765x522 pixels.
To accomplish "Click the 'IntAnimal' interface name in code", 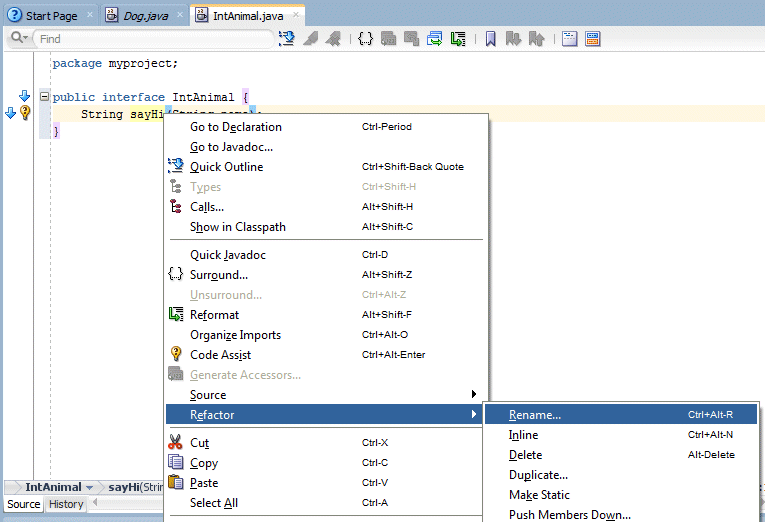I will click(203, 97).
